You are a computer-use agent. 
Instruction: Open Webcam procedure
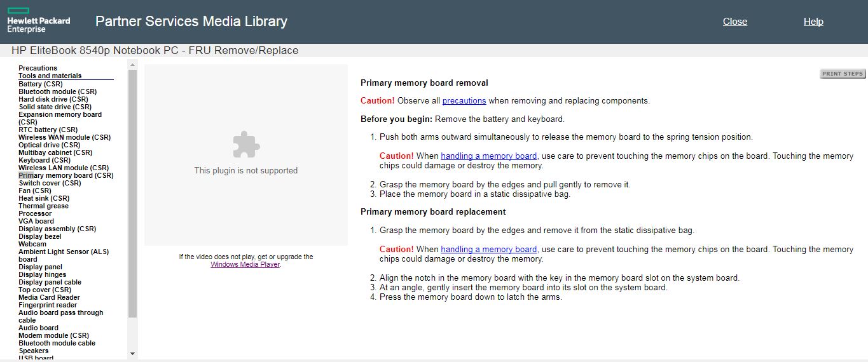(32, 244)
